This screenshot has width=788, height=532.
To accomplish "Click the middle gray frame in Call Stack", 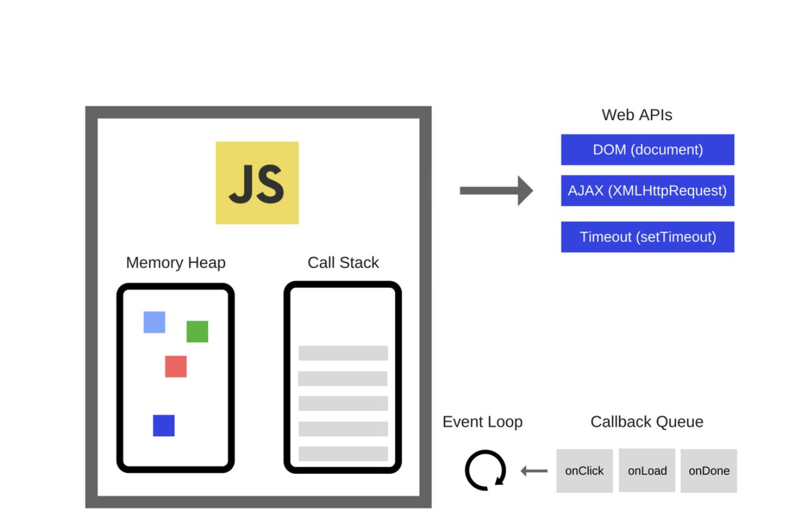I will (x=343, y=404).
